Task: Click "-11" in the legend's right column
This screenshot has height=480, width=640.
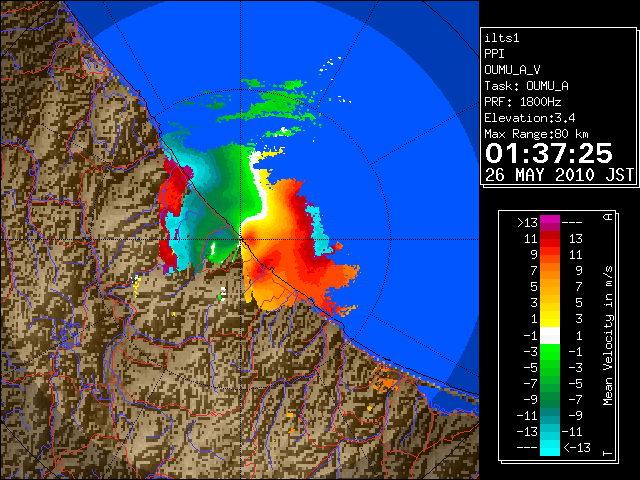Action: pyautogui.click(x=572, y=431)
